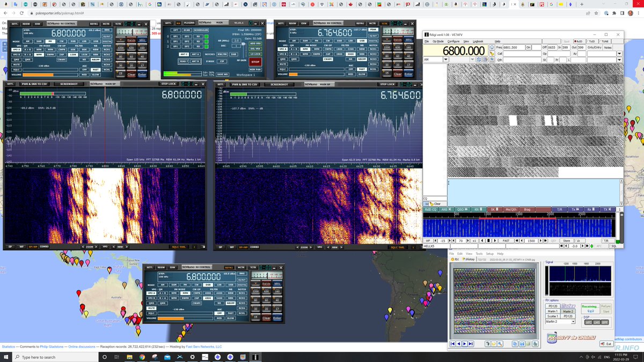644x362 pixels.
Task: Open fldigi Op Mode menu
Action: click(x=438, y=41)
